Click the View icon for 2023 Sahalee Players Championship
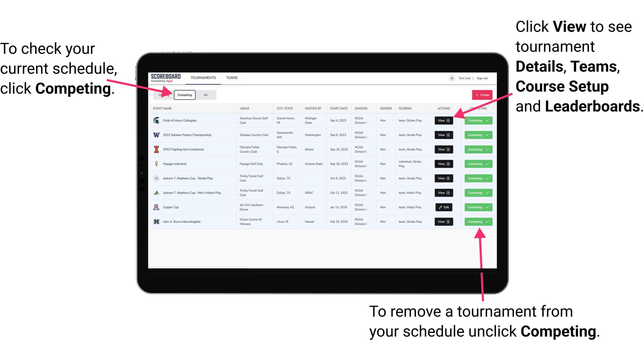 [x=443, y=135]
